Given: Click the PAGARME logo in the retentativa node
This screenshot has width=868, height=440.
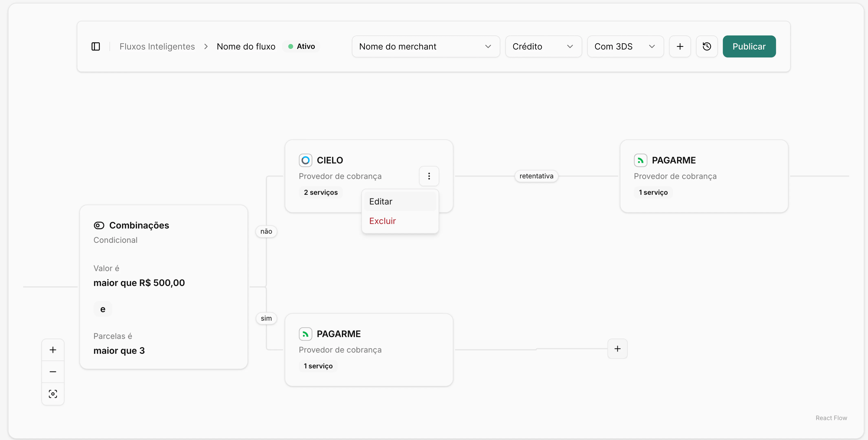Looking at the screenshot, I should click(x=640, y=160).
